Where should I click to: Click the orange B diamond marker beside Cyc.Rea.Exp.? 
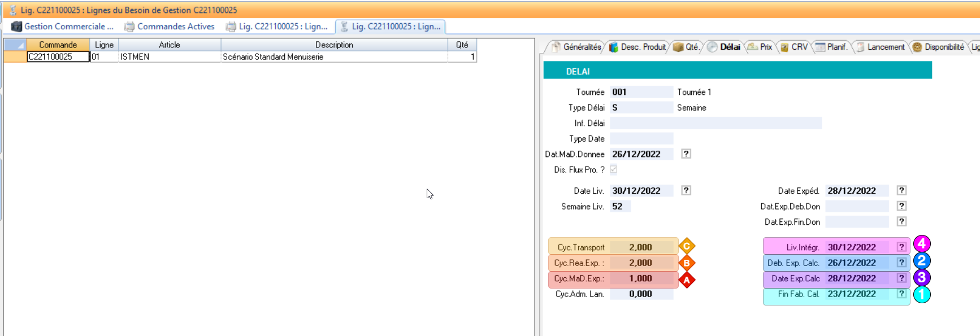pos(687,263)
